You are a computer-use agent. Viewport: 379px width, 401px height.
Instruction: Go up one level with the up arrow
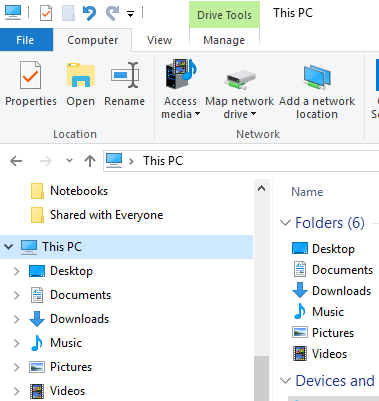pyautogui.click(x=90, y=161)
